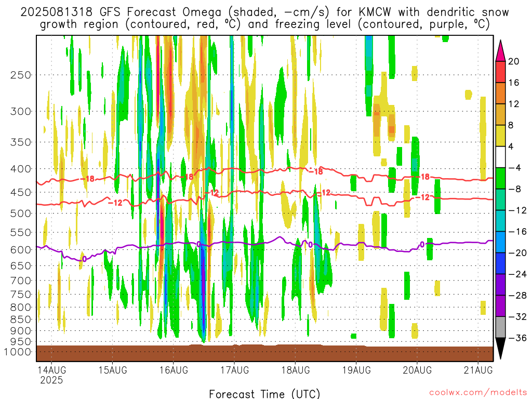
Task: Click the '20AUG' date label
Action: (x=417, y=370)
